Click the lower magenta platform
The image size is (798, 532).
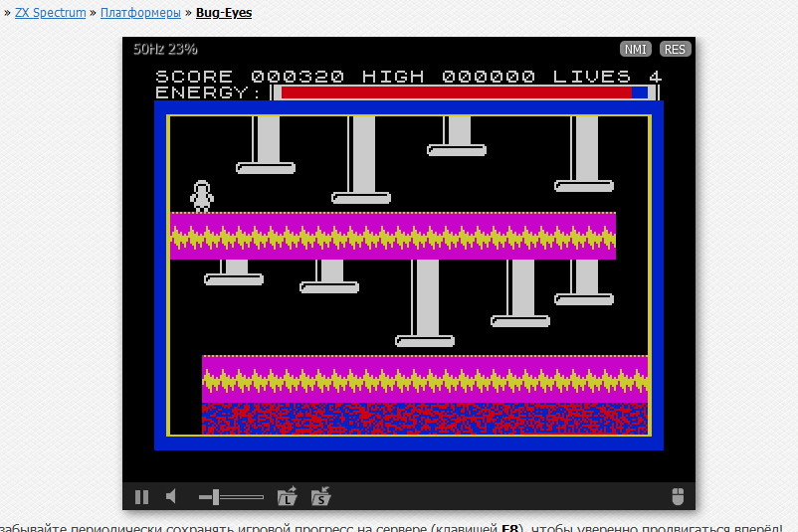click(x=425, y=379)
